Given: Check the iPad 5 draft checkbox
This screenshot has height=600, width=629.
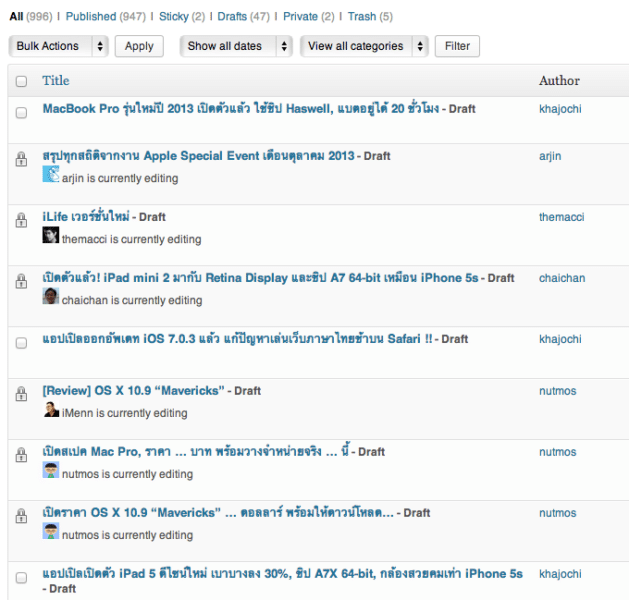Looking at the screenshot, I should coord(21,578).
